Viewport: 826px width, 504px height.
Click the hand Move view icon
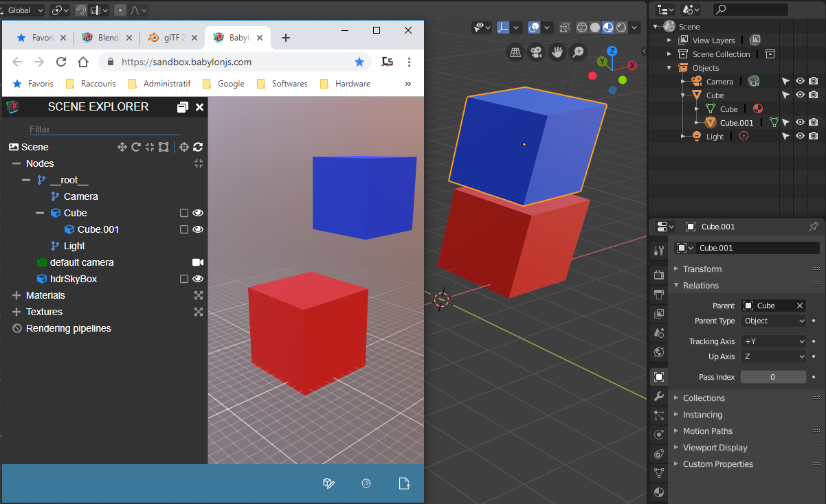click(x=557, y=51)
